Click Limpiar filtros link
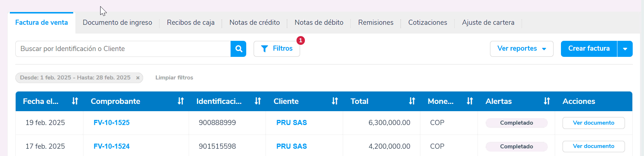This screenshot has height=156, width=644. tap(174, 78)
